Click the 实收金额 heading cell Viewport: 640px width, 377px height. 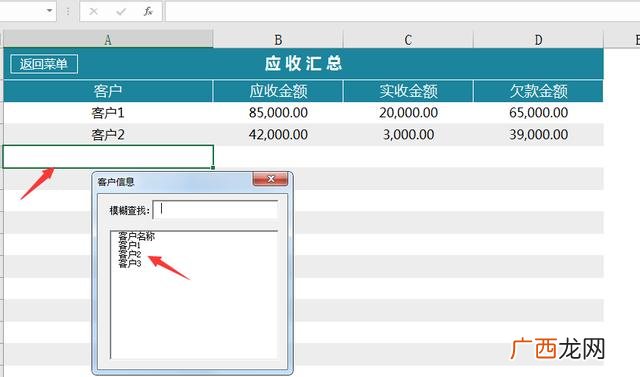click(x=408, y=91)
